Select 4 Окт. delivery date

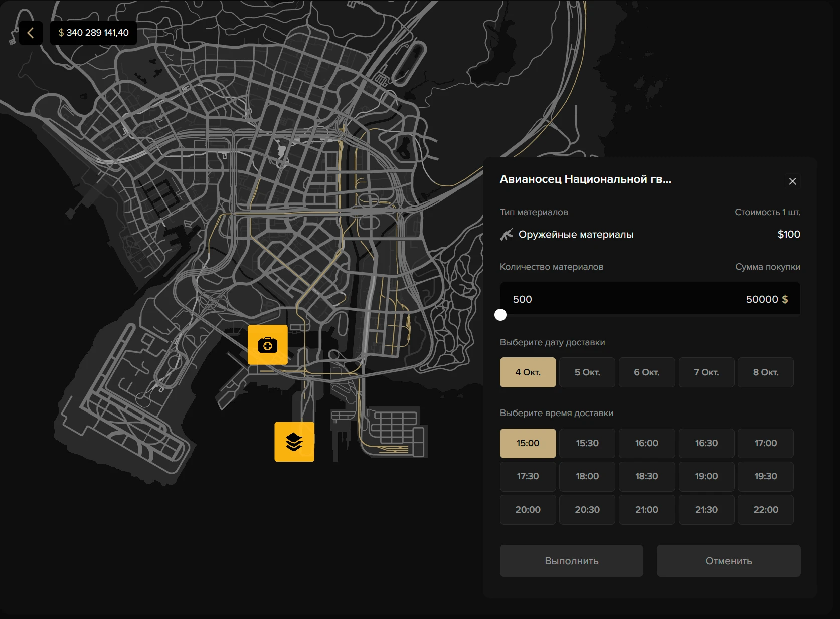[528, 372]
